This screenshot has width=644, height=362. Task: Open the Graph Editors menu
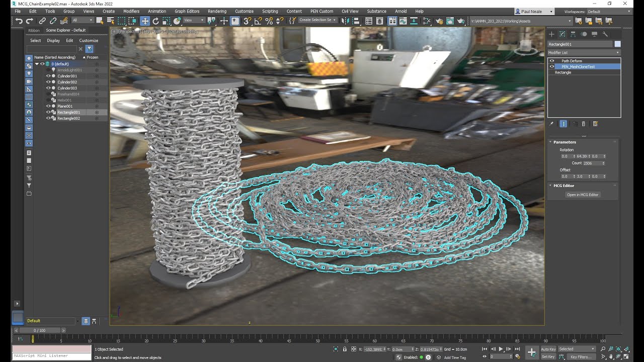(187, 11)
